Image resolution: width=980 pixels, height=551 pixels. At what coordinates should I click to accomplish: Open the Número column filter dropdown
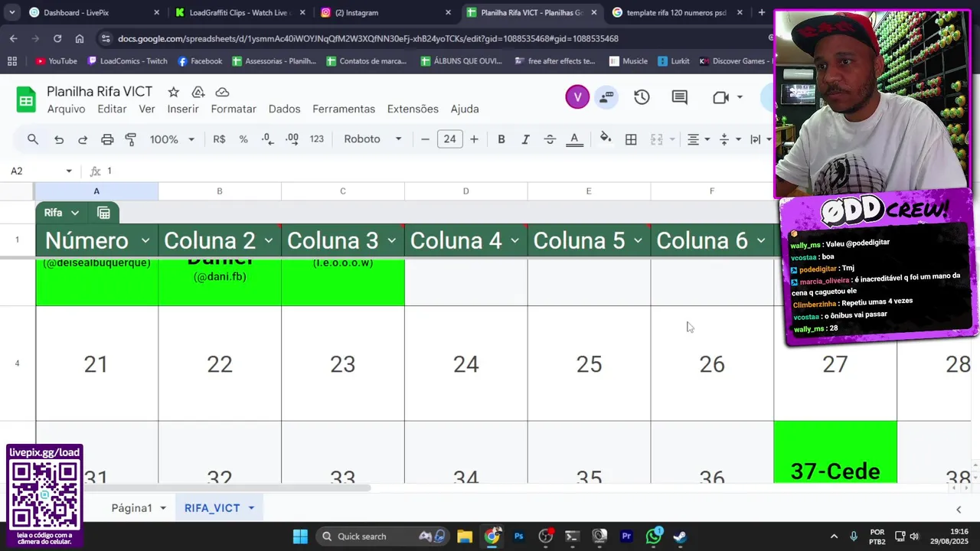pyautogui.click(x=145, y=241)
